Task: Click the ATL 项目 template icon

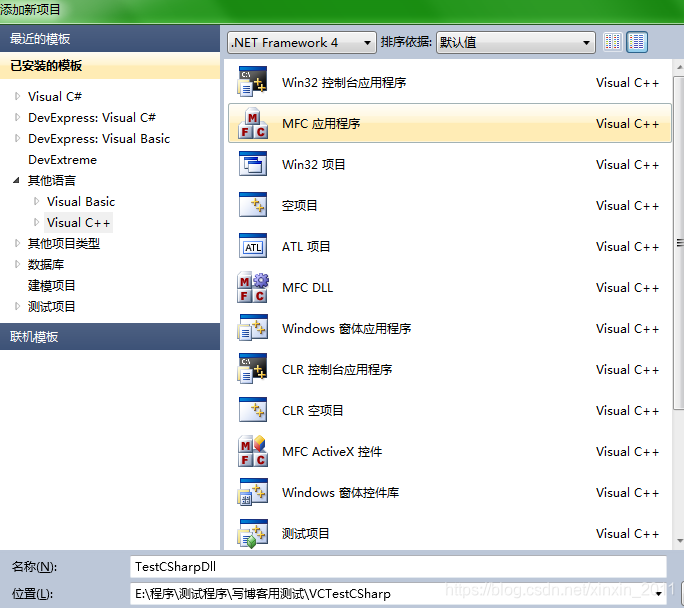Action: (253, 246)
